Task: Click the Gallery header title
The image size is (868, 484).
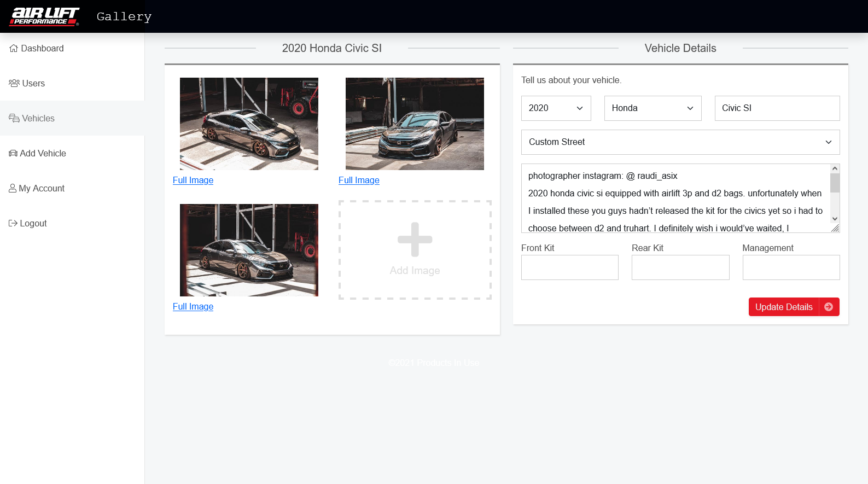Action: 124,16
